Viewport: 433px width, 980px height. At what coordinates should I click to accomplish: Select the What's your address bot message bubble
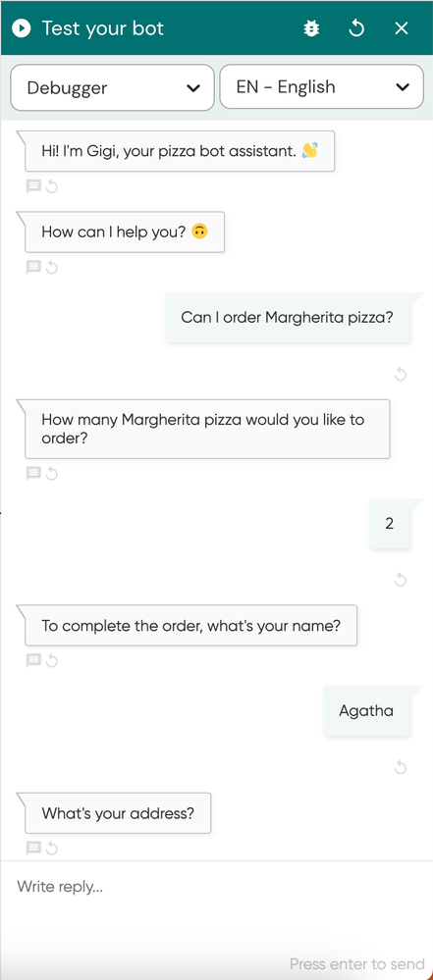[x=118, y=813]
